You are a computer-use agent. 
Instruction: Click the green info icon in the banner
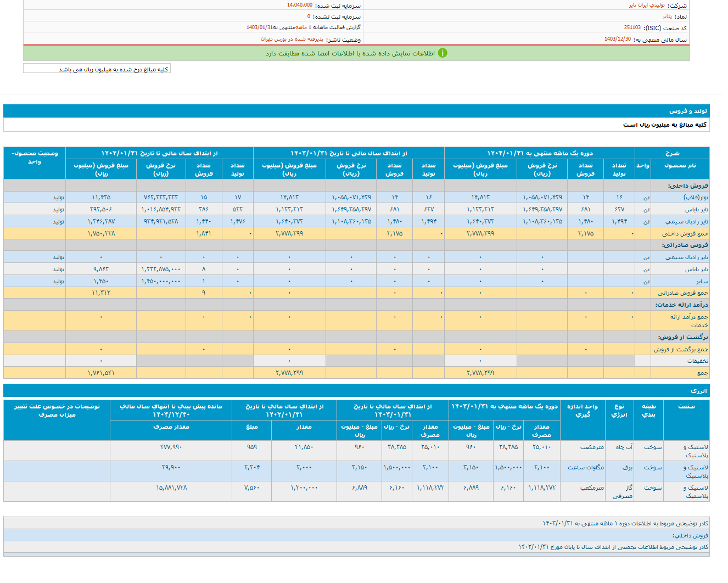point(443,53)
